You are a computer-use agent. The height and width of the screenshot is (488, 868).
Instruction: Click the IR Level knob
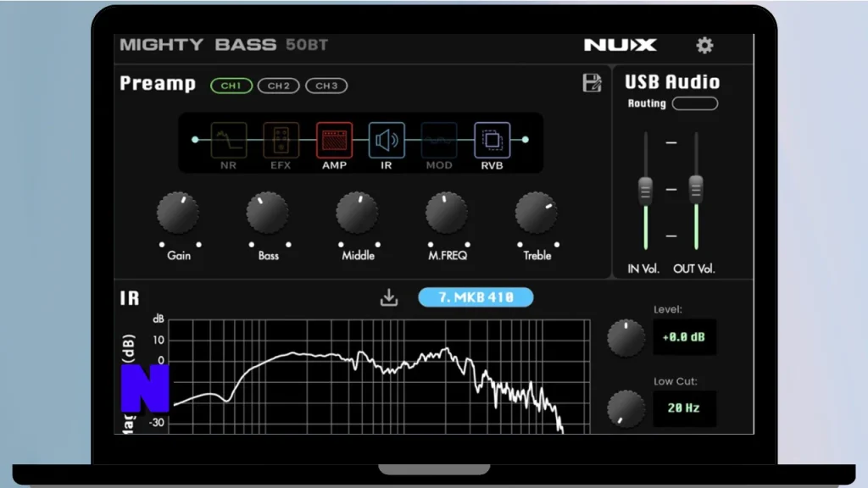point(626,337)
